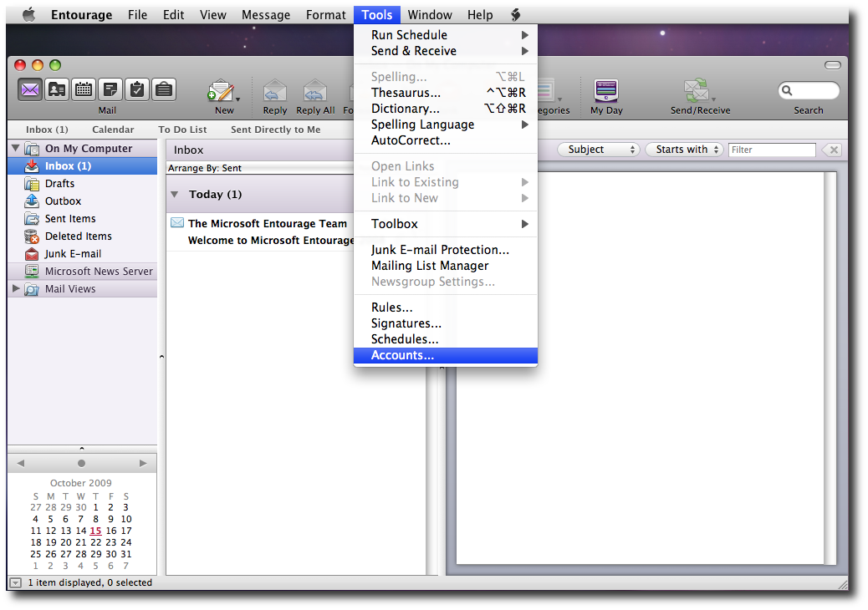Viewport: 868px width, 610px height.
Task: Expand the Mail Views group
Action: point(16,288)
